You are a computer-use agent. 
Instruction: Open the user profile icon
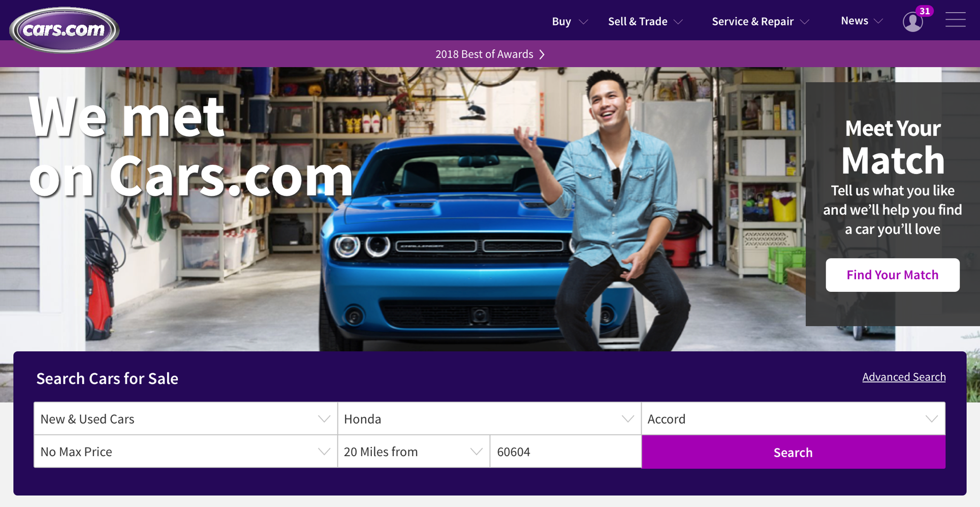(x=912, y=22)
